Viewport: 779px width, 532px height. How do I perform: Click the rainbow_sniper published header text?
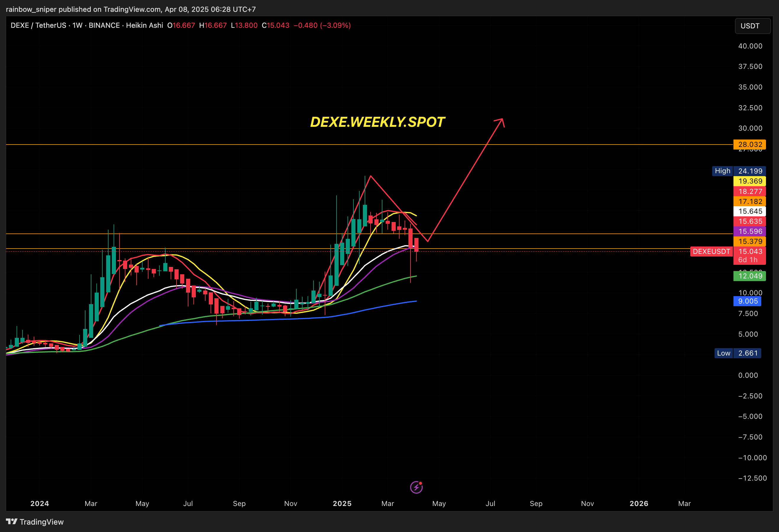131,9
